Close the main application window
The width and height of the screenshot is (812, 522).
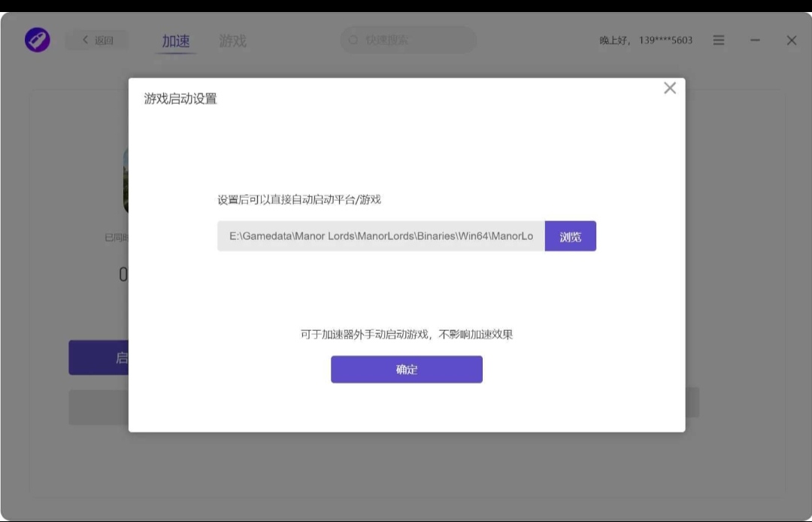(791, 41)
